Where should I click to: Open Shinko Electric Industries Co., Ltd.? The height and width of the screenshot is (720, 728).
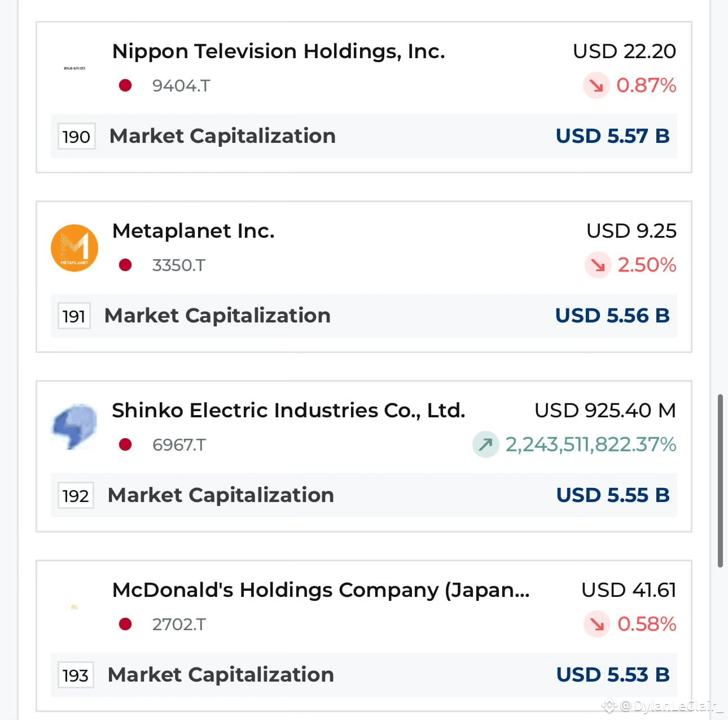coord(288,411)
